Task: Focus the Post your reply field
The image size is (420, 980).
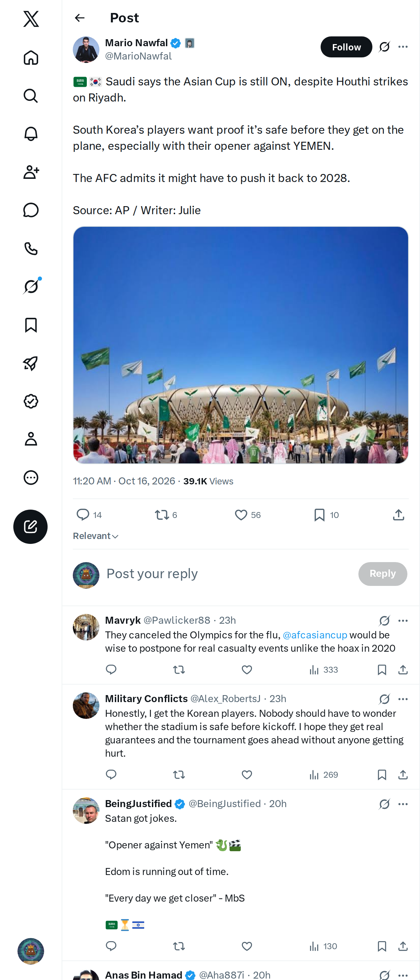Action: [228, 574]
